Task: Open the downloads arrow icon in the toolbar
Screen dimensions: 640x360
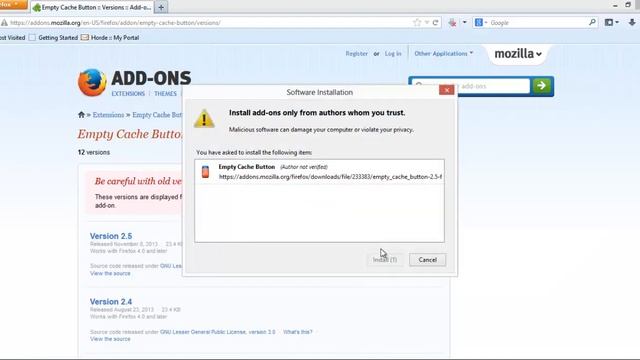Action: click(632, 22)
